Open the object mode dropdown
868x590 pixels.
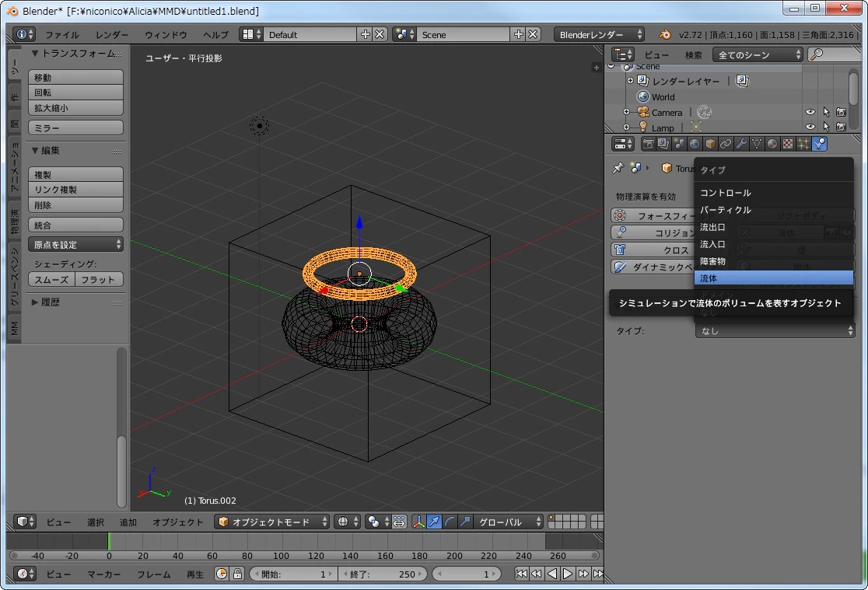pos(271,522)
